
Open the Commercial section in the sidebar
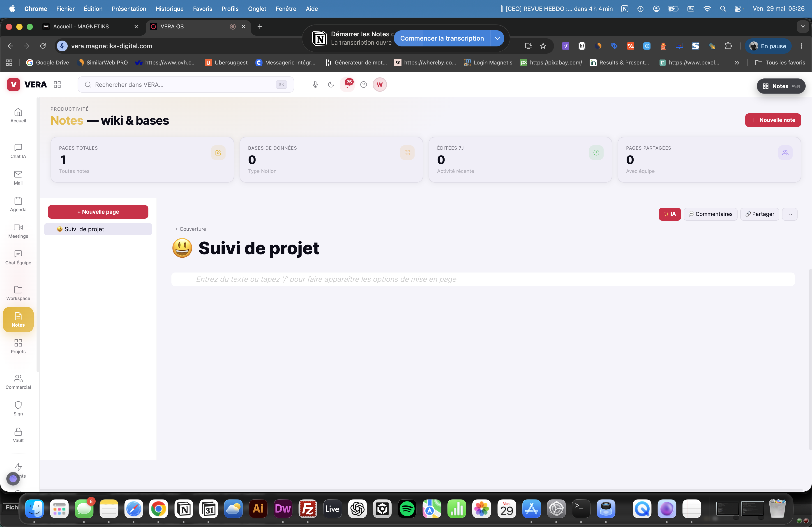(18, 382)
